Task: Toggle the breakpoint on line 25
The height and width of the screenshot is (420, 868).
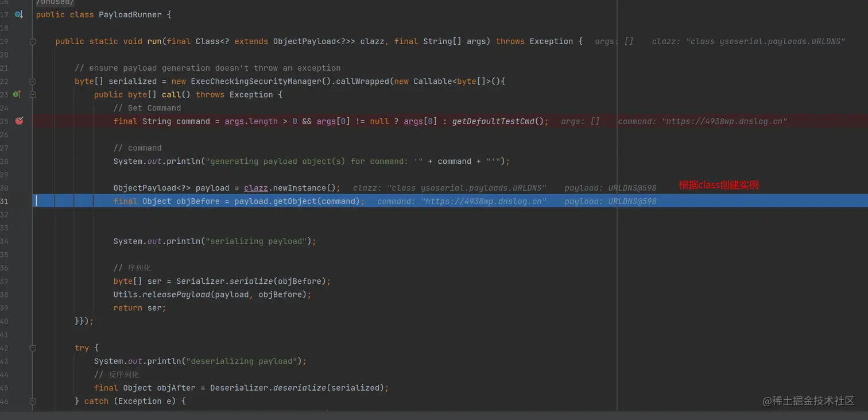Action: [x=18, y=121]
